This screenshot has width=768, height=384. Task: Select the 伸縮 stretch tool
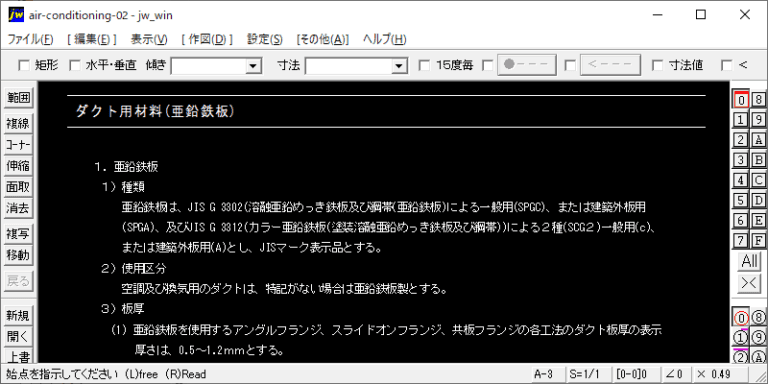pos(18,166)
